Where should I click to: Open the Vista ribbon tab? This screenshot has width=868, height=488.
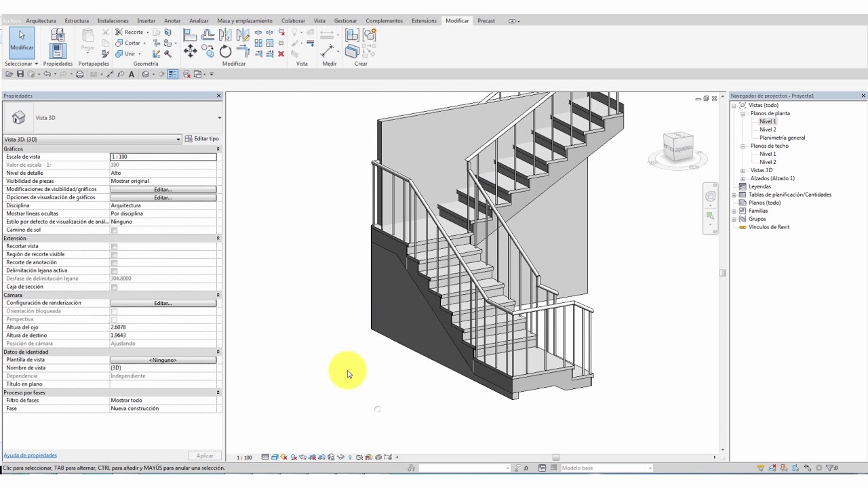[x=319, y=21]
